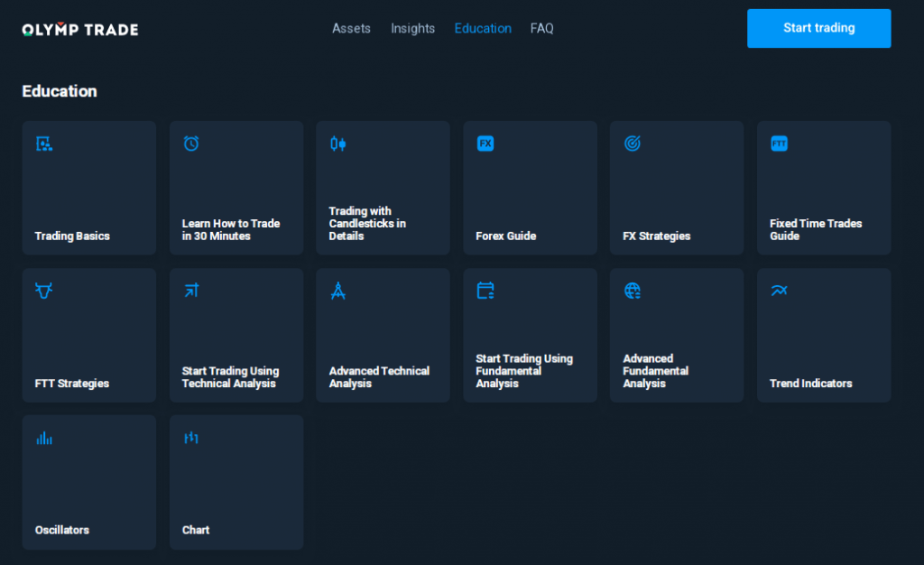Screen dimensions: 924x565
Task: Click the bar chart icon on Oscillators
Action: coord(43,438)
